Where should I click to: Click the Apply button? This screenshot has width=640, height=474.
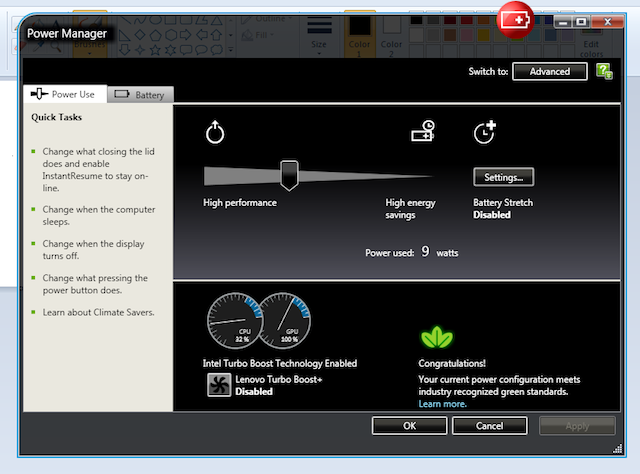click(577, 426)
